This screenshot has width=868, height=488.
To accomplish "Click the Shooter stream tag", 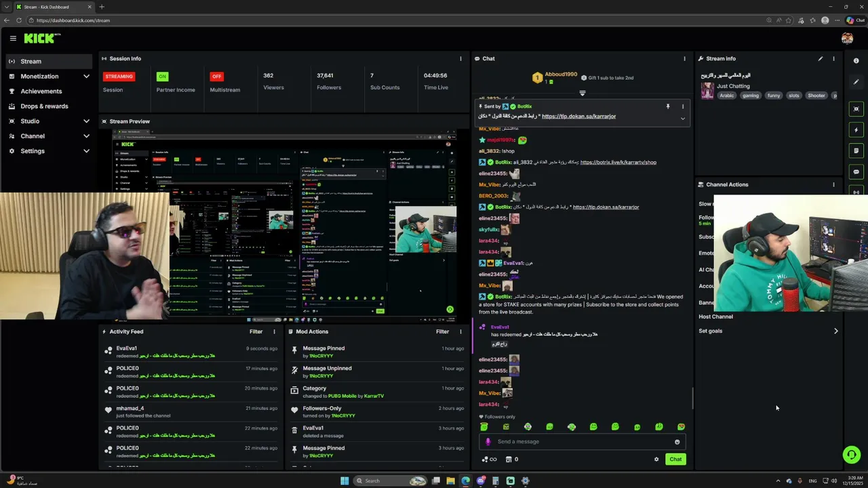I will coord(816,96).
